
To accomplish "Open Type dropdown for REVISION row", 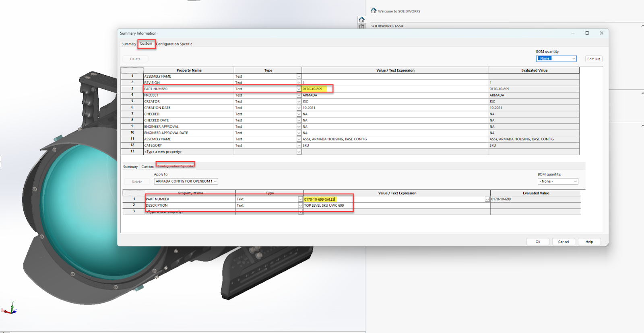I will click(x=299, y=82).
